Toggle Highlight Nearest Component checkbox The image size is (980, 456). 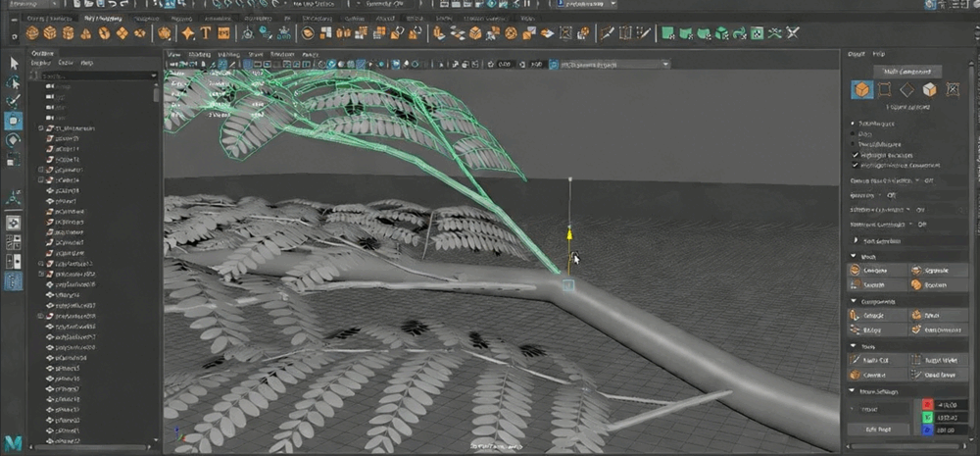click(x=855, y=166)
